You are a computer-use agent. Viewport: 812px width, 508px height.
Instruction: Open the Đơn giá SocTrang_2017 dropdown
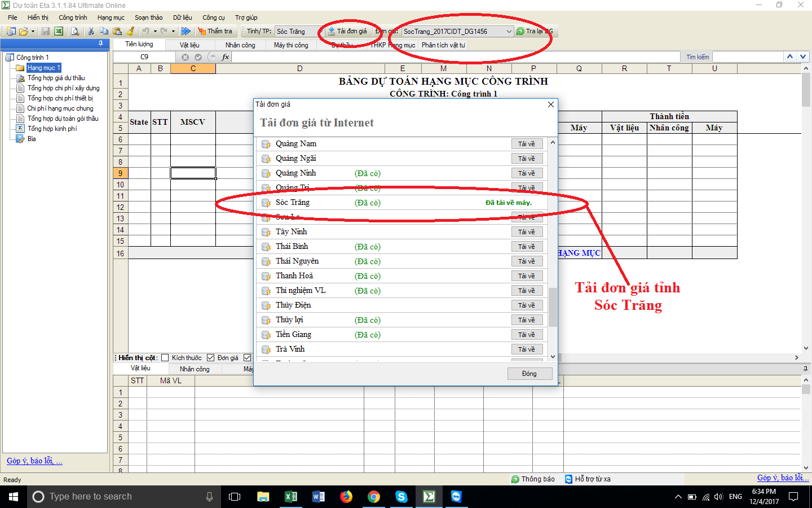click(509, 32)
